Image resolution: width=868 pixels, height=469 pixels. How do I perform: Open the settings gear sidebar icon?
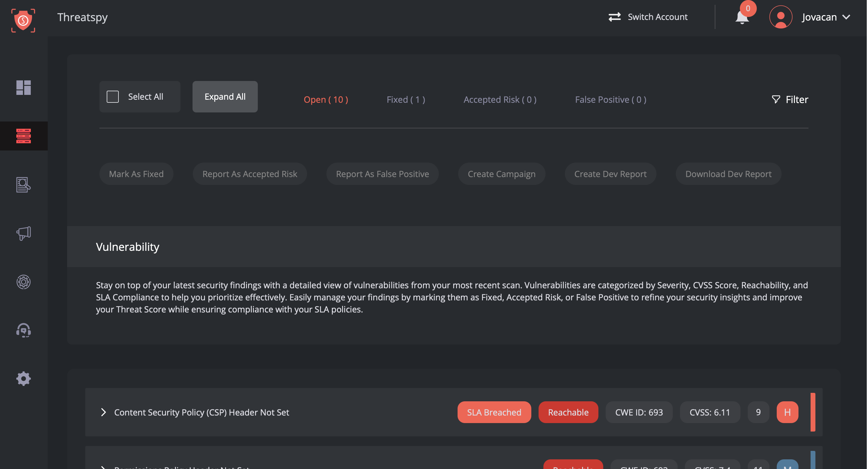24,379
